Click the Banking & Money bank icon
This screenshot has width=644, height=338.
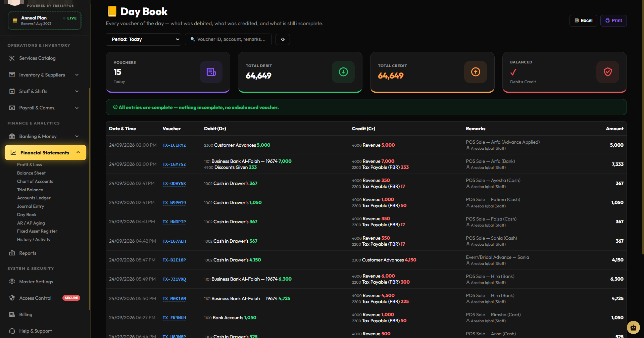point(12,136)
